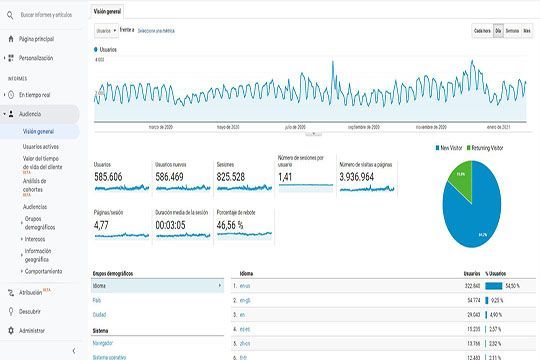Open the es-es language row link

(x=245, y=329)
